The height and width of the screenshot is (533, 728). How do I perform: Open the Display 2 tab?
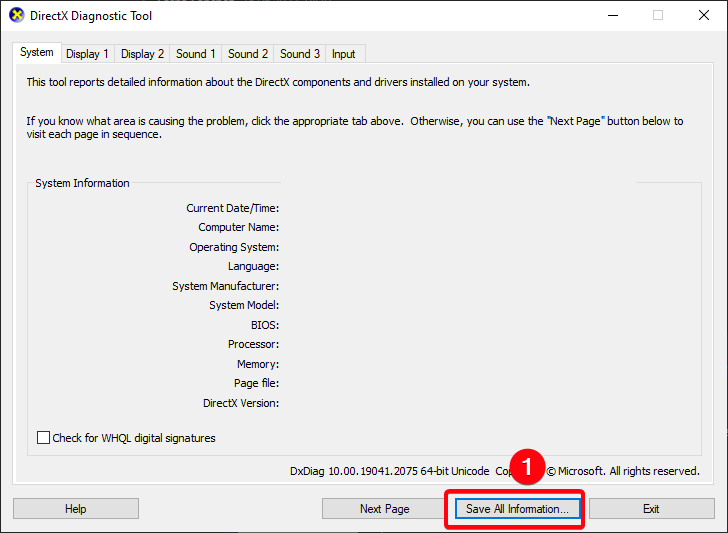(142, 54)
